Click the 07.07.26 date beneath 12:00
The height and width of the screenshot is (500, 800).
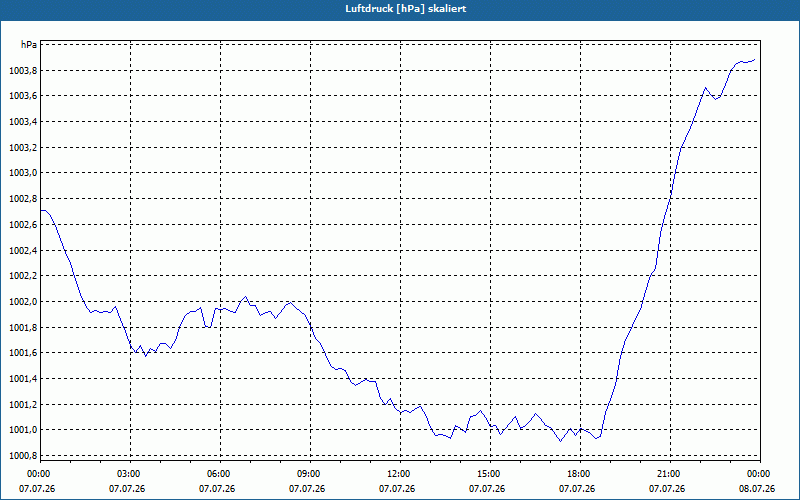(397, 489)
